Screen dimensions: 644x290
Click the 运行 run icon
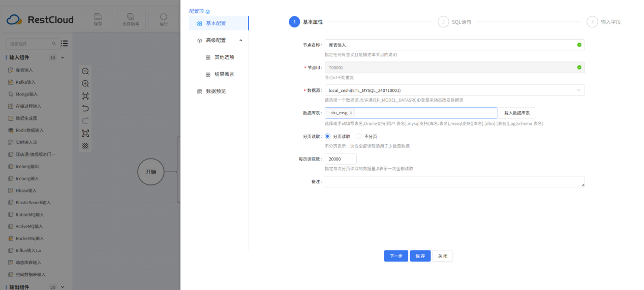164,19
